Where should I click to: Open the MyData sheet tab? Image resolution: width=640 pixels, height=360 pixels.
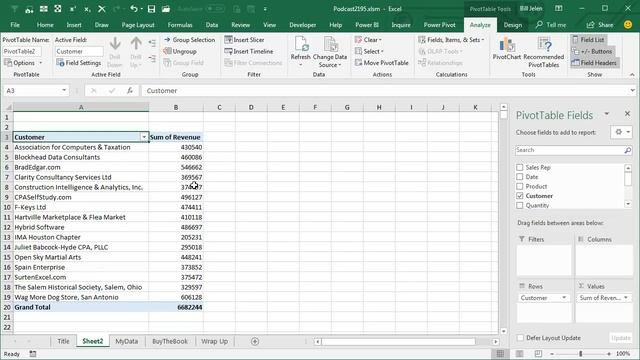(127, 341)
